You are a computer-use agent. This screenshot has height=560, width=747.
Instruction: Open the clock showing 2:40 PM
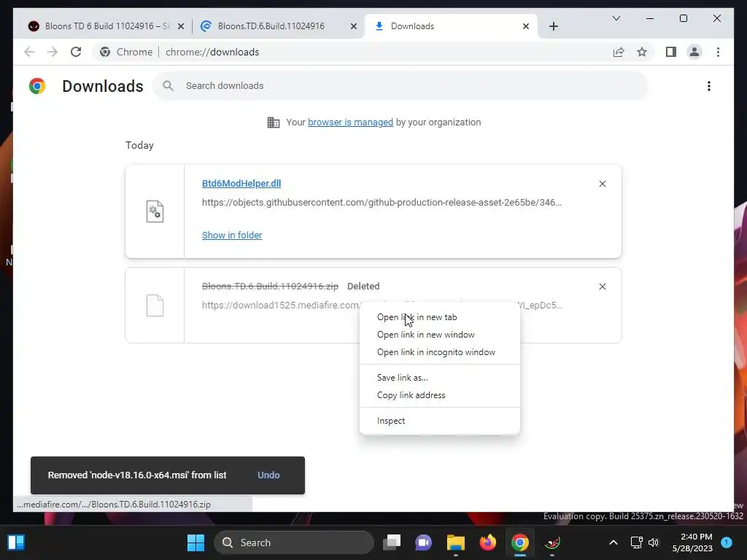(692, 542)
